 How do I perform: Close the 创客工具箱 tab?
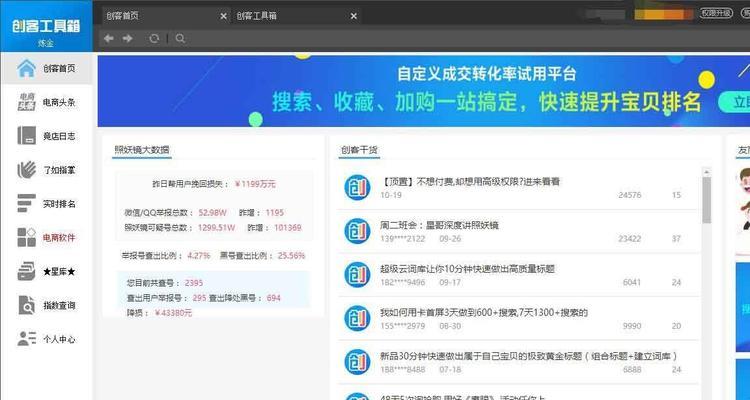tap(353, 16)
